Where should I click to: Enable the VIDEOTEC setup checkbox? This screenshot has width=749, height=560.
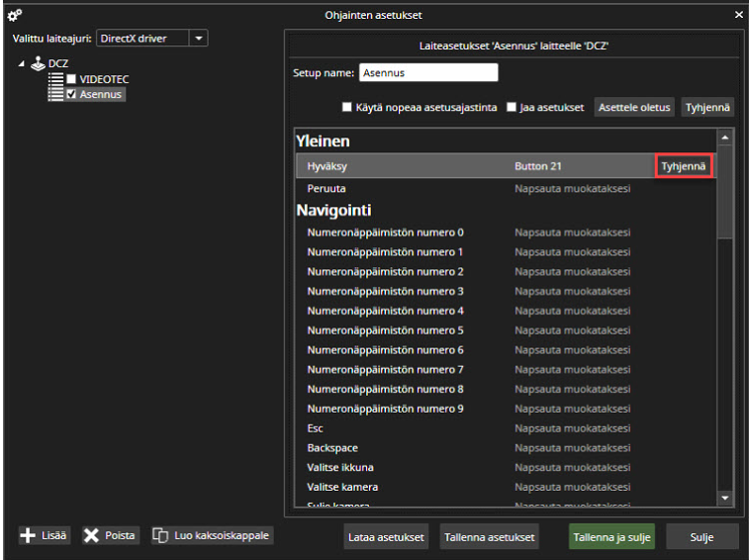click(x=71, y=79)
